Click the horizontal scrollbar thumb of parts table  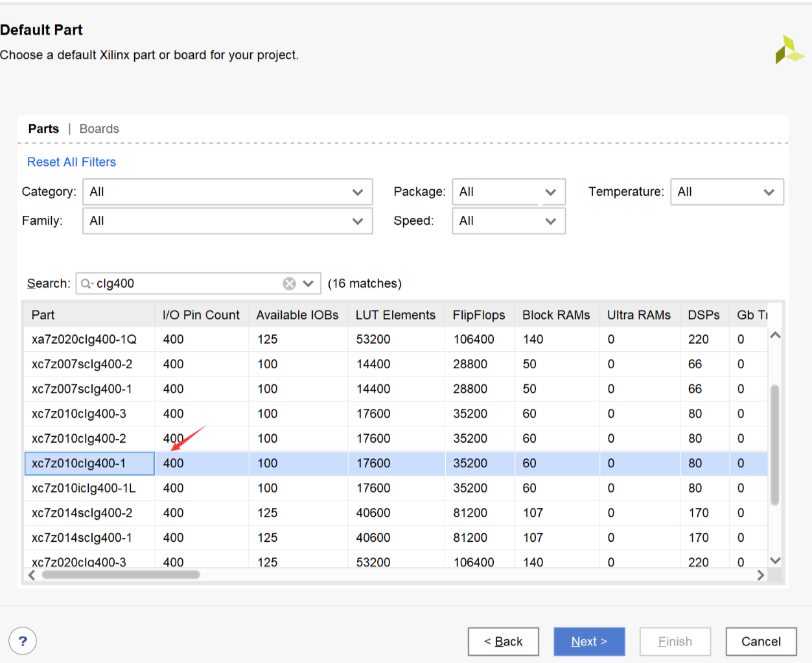tap(121, 575)
